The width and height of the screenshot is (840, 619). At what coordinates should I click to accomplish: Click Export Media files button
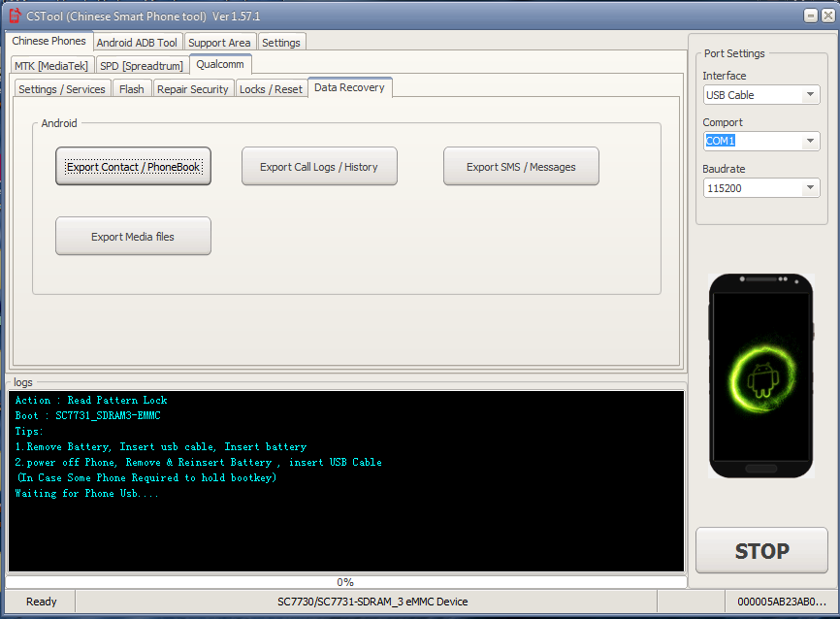pyautogui.click(x=134, y=237)
